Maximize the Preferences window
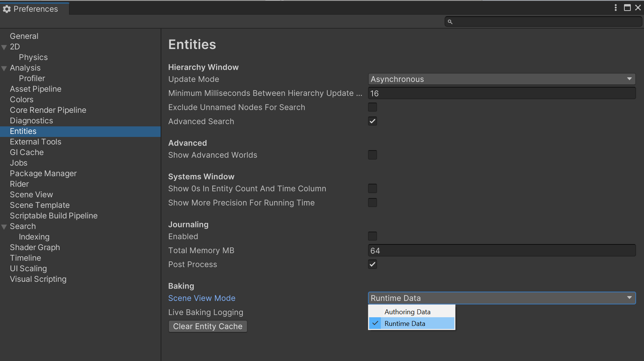 tap(627, 8)
